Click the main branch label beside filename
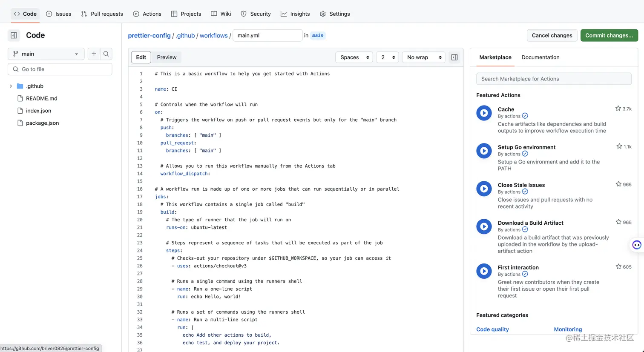 318,35
